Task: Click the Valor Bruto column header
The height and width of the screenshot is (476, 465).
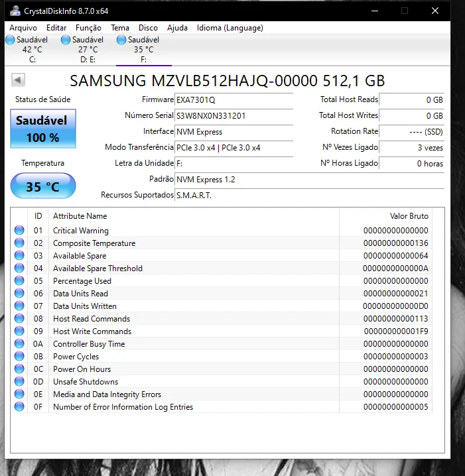Action: [385, 216]
